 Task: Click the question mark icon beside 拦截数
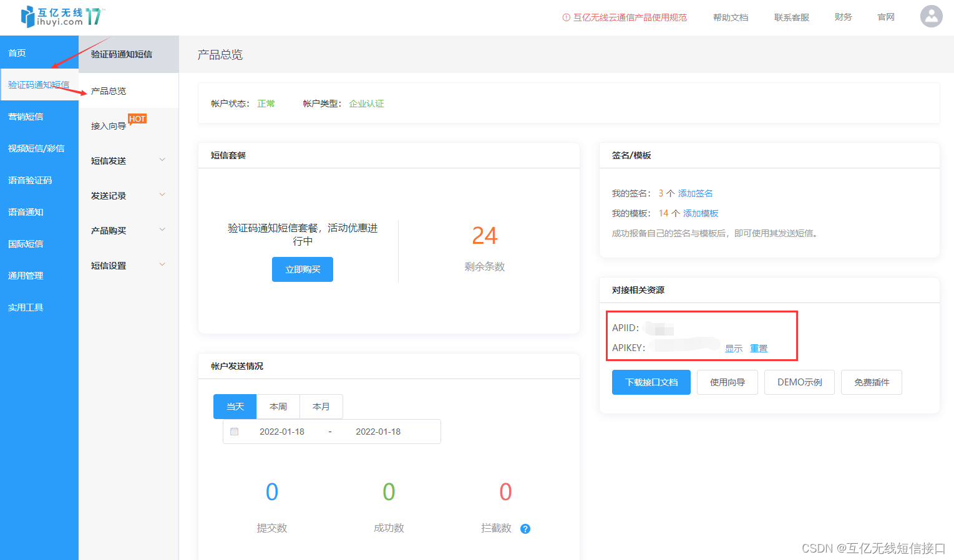525,529
